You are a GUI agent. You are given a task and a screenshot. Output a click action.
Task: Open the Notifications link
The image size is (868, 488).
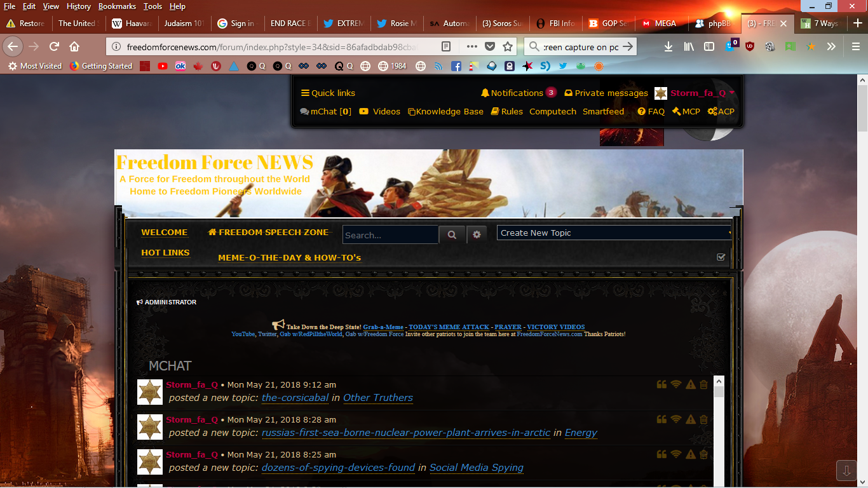click(517, 93)
